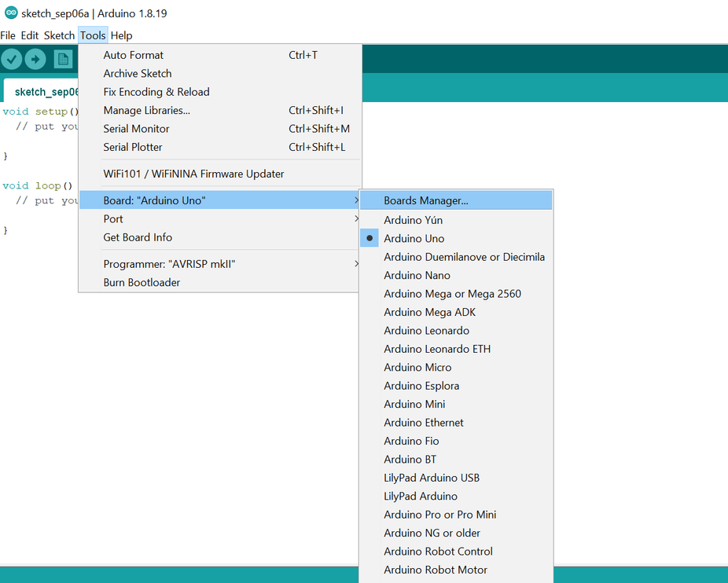Screen dimensions: 728x583
Task: Open the File menu
Action: click(8, 35)
